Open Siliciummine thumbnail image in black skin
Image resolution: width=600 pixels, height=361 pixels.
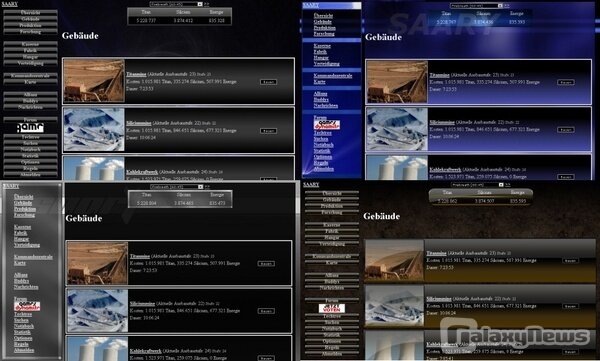pyautogui.click(x=94, y=129)
